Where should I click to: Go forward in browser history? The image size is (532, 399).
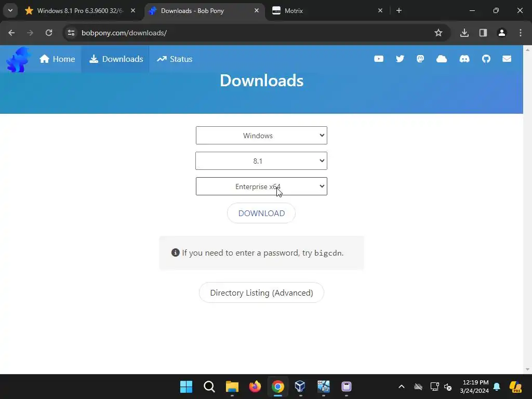tap(30, 33)
